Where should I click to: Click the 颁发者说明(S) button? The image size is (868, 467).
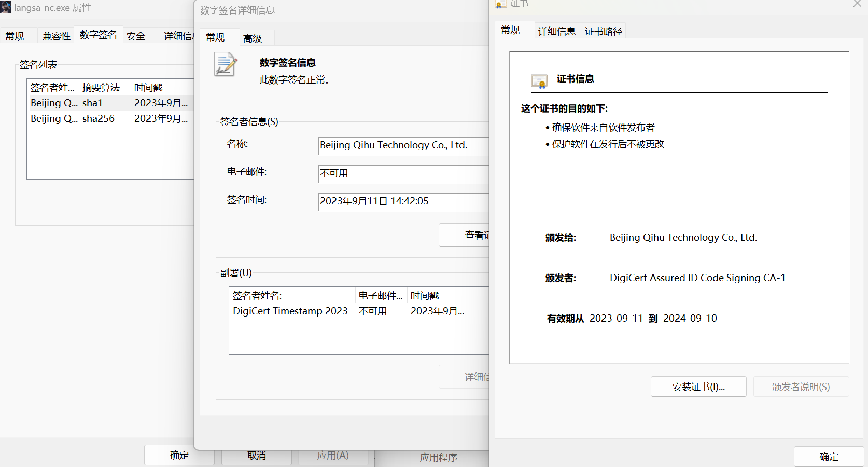801,387
